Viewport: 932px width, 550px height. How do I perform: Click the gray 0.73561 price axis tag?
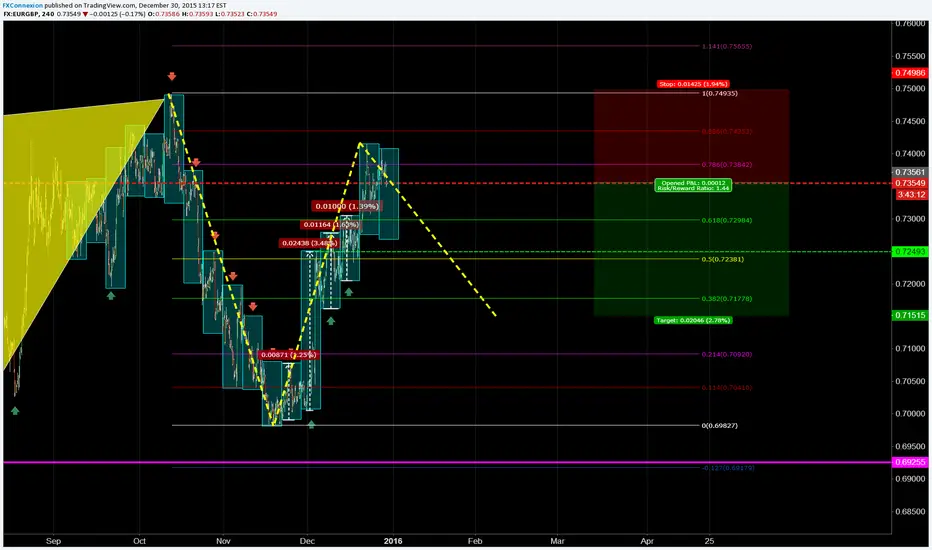[x=911, y=172]
